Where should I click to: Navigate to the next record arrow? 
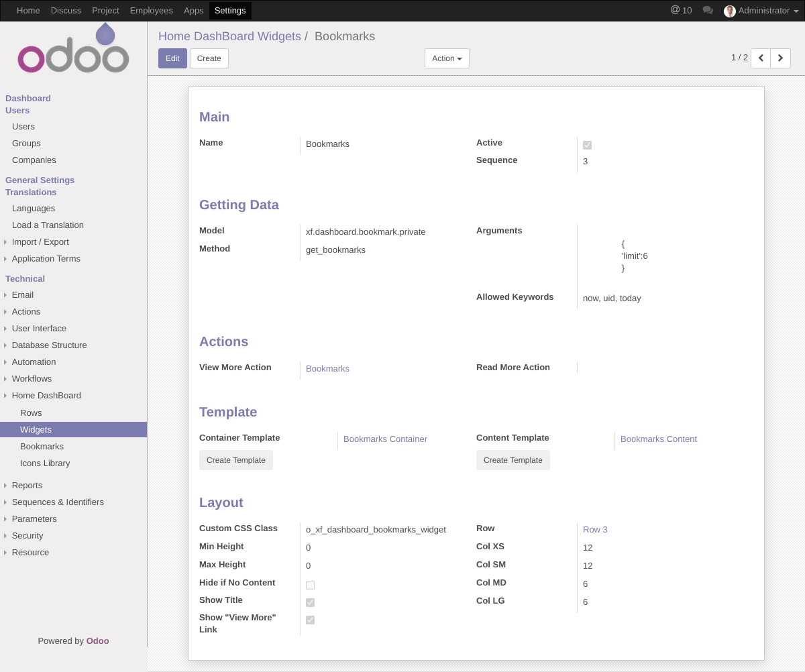(x=780, y=58)
